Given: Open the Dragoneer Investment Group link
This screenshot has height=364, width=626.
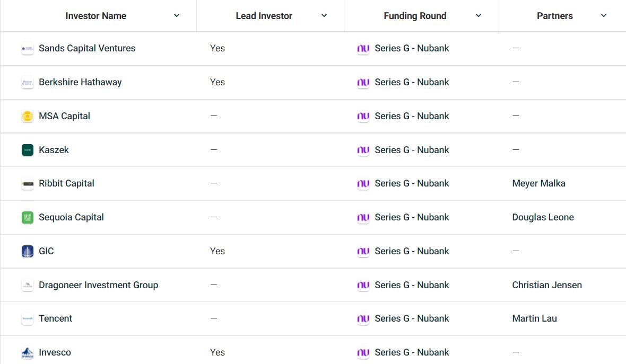Looking at the screenshot, I should (98, 285).
